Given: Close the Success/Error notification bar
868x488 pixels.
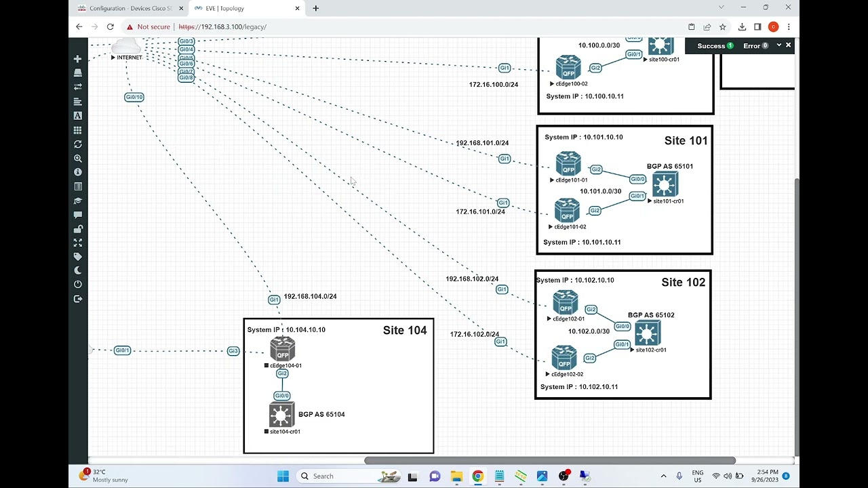Looking at the screenshot, I should [789, 45].
